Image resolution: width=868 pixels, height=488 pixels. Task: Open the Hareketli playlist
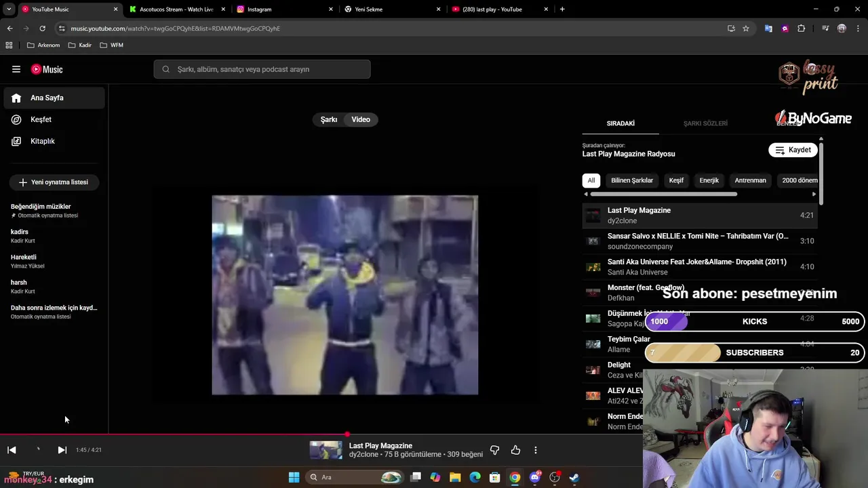[x=54, y=261]
